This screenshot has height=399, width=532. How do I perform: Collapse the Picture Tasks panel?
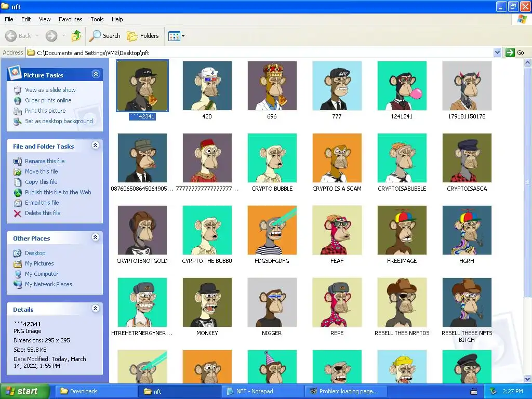(96, 74)
